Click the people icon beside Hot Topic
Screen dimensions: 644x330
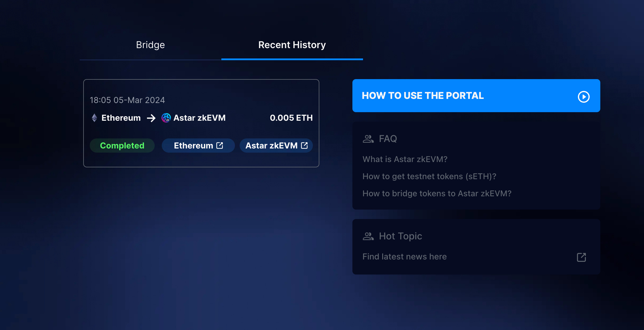tap(368, 236)
